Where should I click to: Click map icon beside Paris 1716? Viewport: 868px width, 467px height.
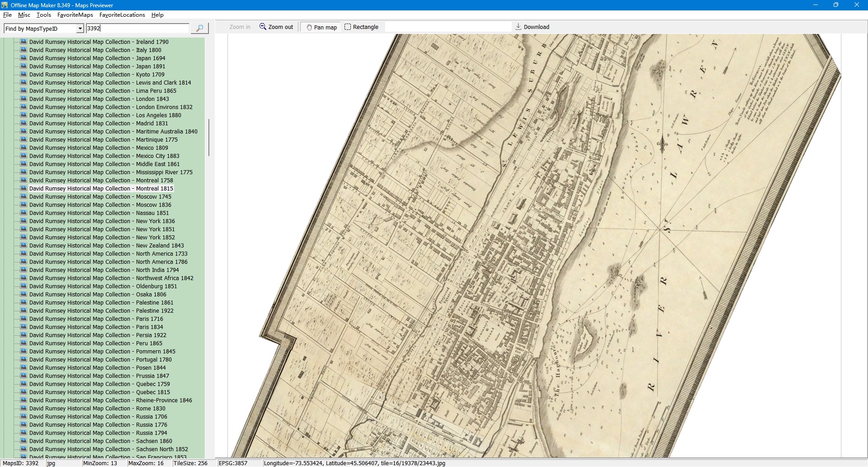coord(24,319)
